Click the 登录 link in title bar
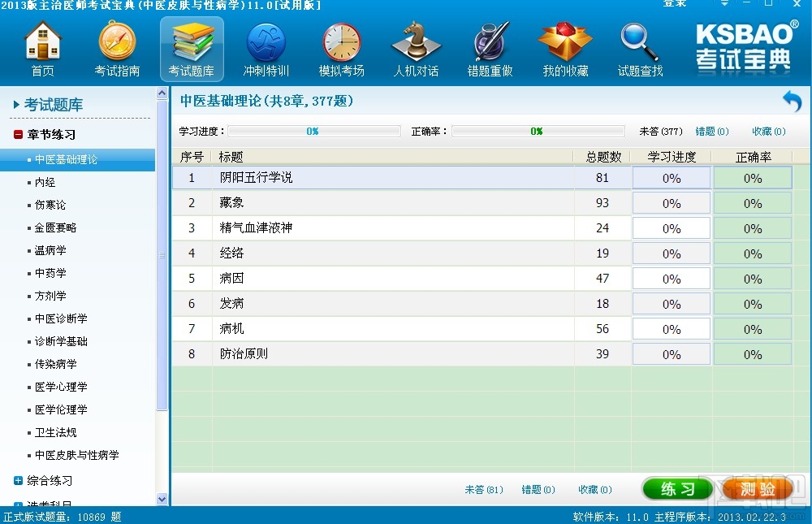812x524 pixels. pos(675,3)
